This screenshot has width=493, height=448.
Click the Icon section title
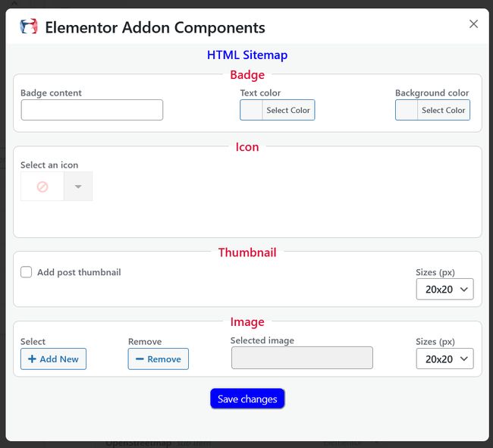pyautogui.click(x=247, y=147)
